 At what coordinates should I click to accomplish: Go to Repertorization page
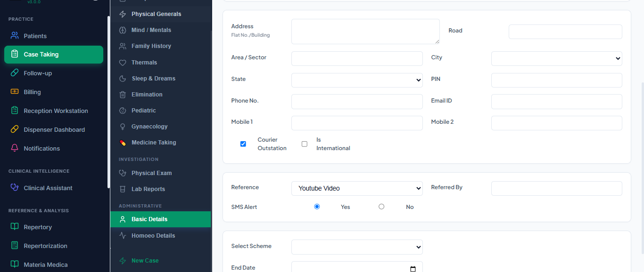point(54,246)
